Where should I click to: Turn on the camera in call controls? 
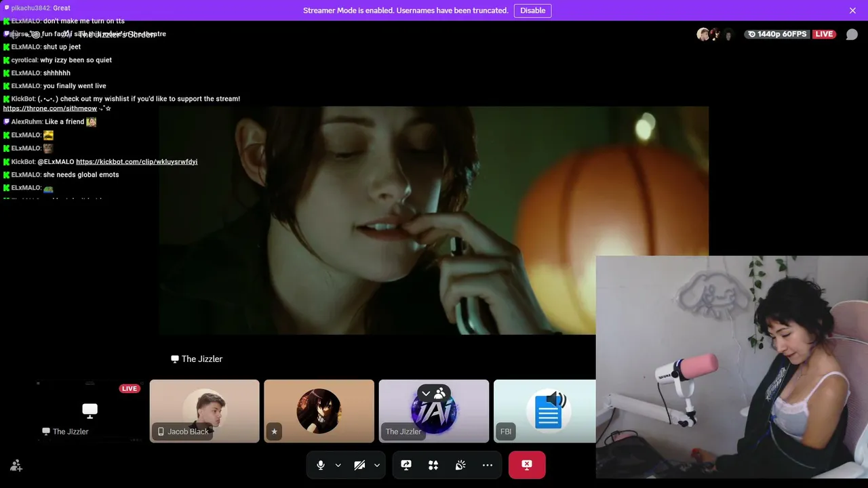click(359, 465)
